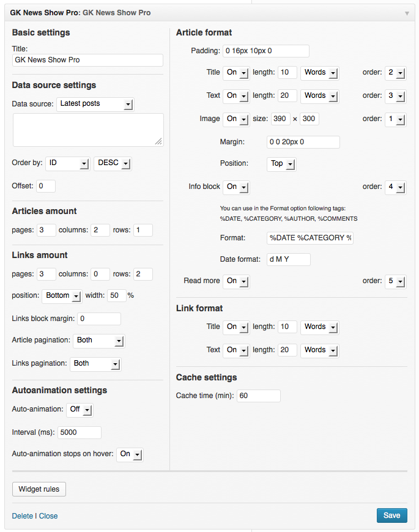This screenshot has width=419, height=532.
Task: Toggle Auto-animation stops on hover setting
Action: point(129,454)
